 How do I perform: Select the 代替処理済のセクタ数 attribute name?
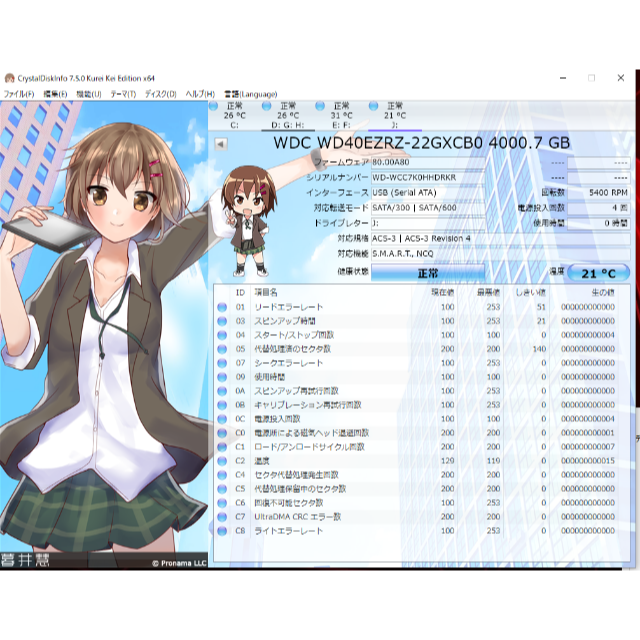pos(293,349)
